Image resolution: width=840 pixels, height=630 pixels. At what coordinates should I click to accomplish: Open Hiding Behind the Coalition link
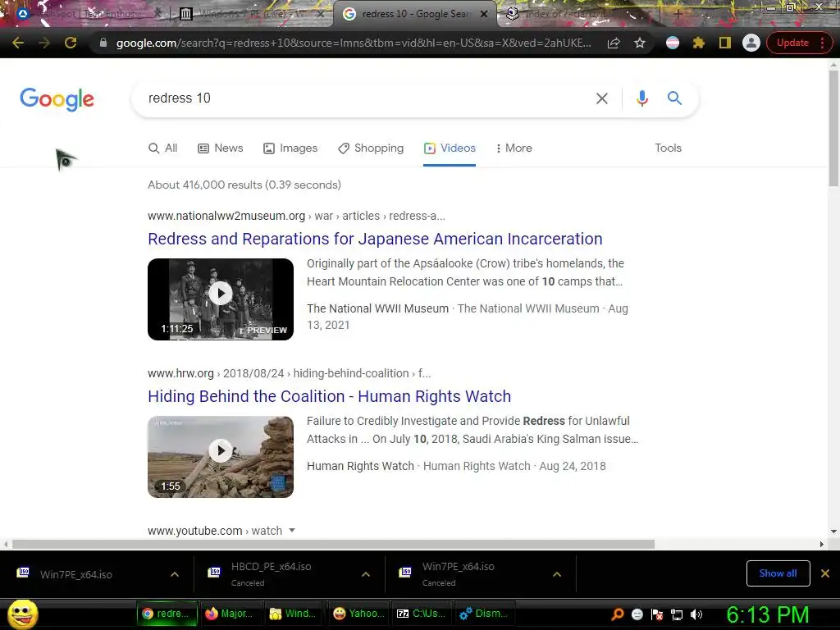point(330,396)
